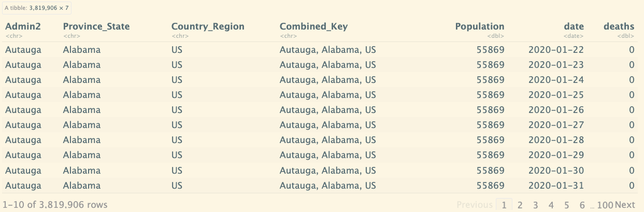The height and width of the screenshot is (212, 644).
Task: Jump to page 100 of table
Action: 605,205
